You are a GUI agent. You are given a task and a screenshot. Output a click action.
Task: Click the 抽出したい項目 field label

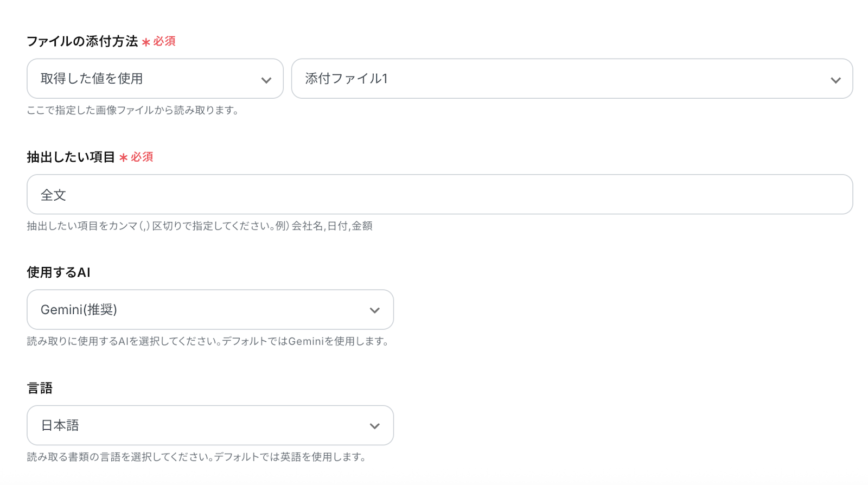point(71,157)
